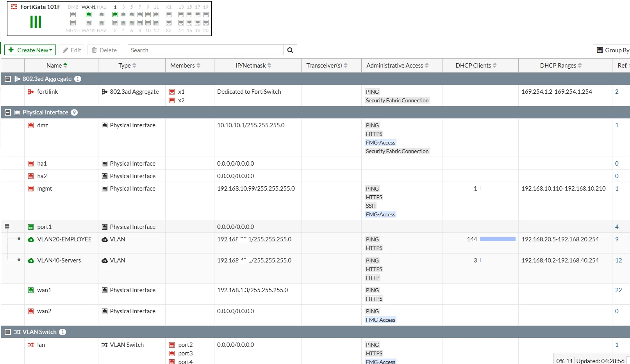Image resolution: width=630 pixels, height=364 pixels.
Task: Collapse the 802.3ad Aggregate group
Action: [7, 79]
